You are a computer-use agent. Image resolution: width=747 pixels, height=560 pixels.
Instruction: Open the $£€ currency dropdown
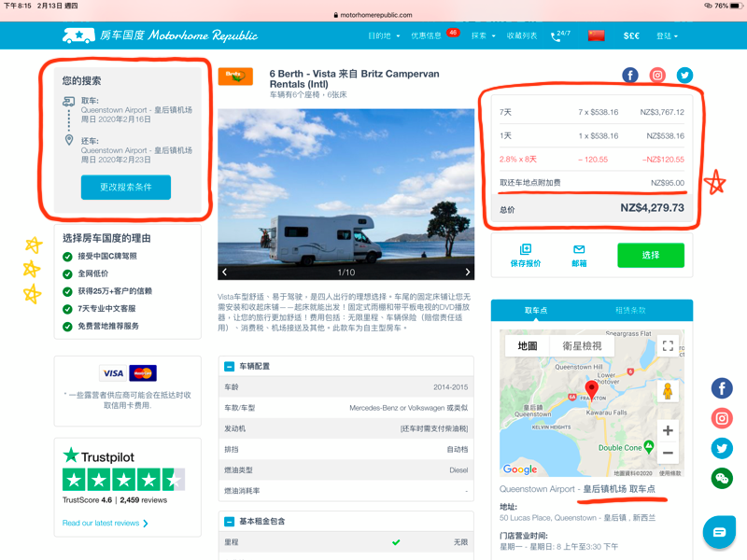point(631,35)
